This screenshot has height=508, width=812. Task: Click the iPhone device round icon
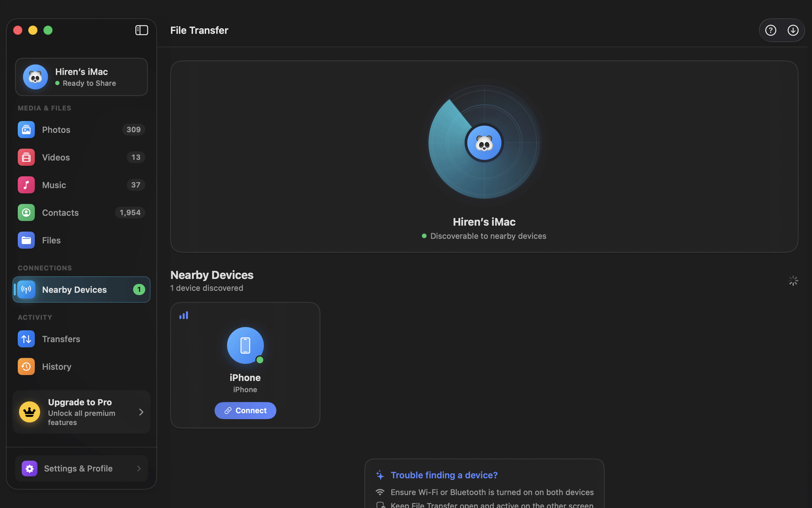coord(245,345)
